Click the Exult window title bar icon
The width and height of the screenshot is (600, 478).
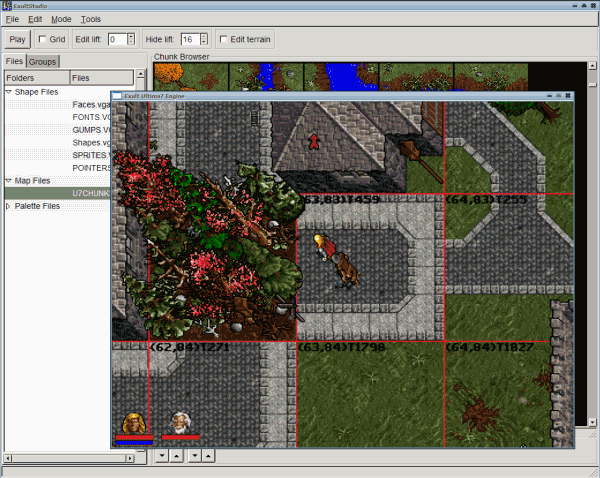tap(117, 96)
